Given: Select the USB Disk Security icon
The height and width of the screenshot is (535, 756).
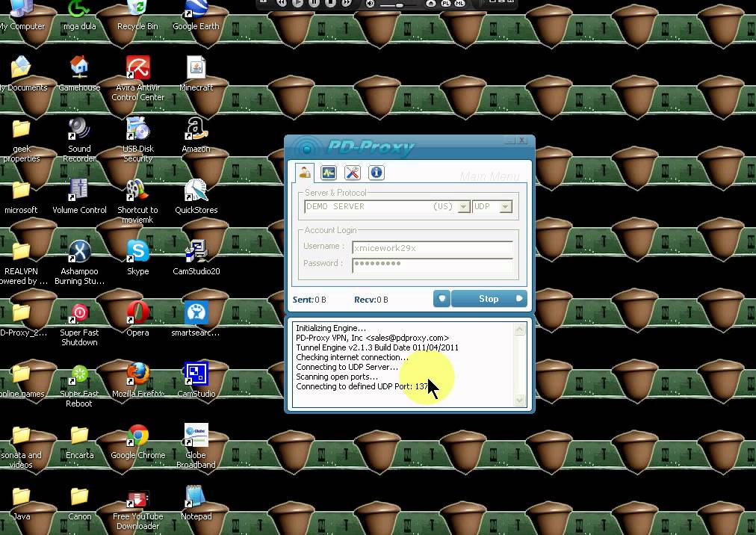Looking at the screenshot, I should coord(137,140).
